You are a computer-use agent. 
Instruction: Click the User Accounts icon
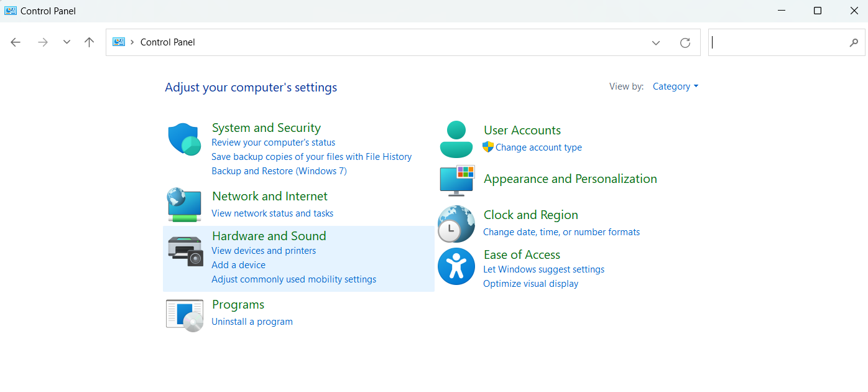point(456,138)
